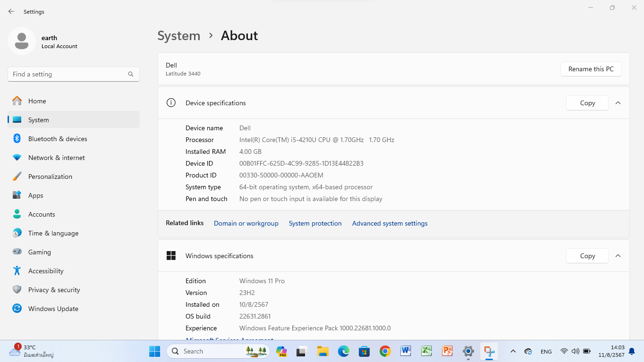Open Apps settings
The width and height of the screenshot is (644, 362).
[x=74, y=195]
